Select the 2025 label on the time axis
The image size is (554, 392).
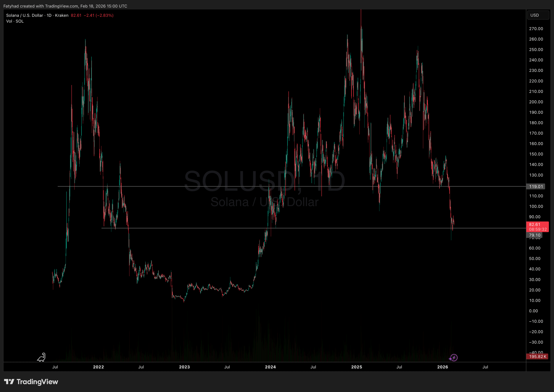click(357, 367)
